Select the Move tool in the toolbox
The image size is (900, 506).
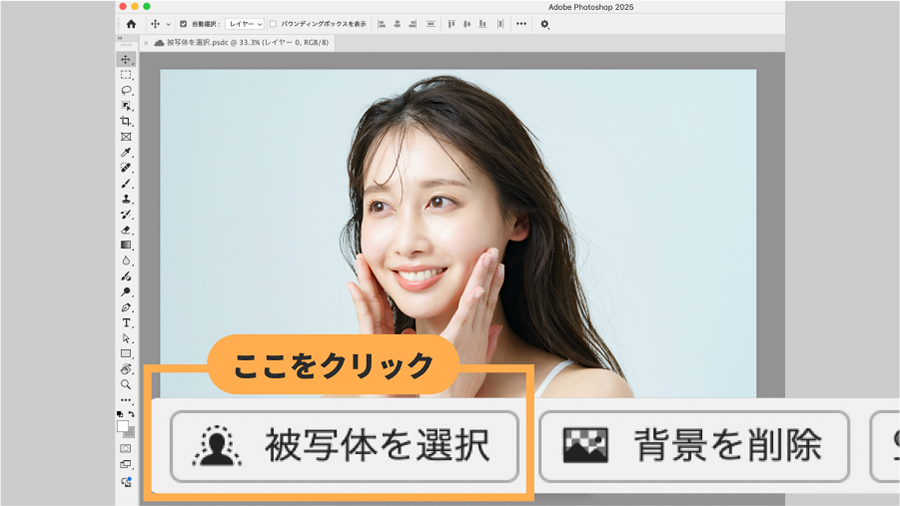tap(126, 60)
